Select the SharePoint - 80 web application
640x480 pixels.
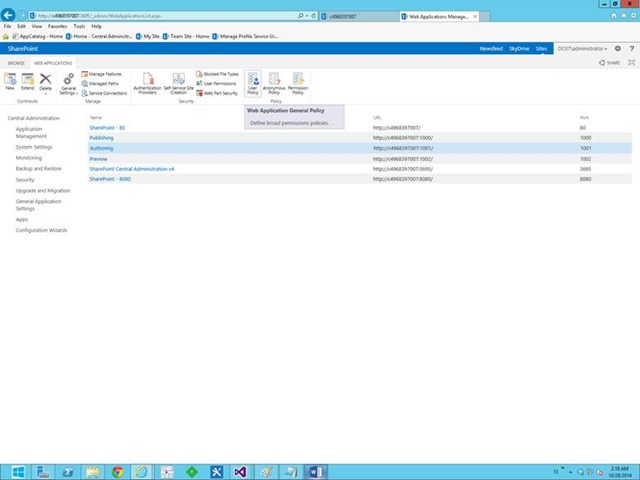click(x=107, y=128)
